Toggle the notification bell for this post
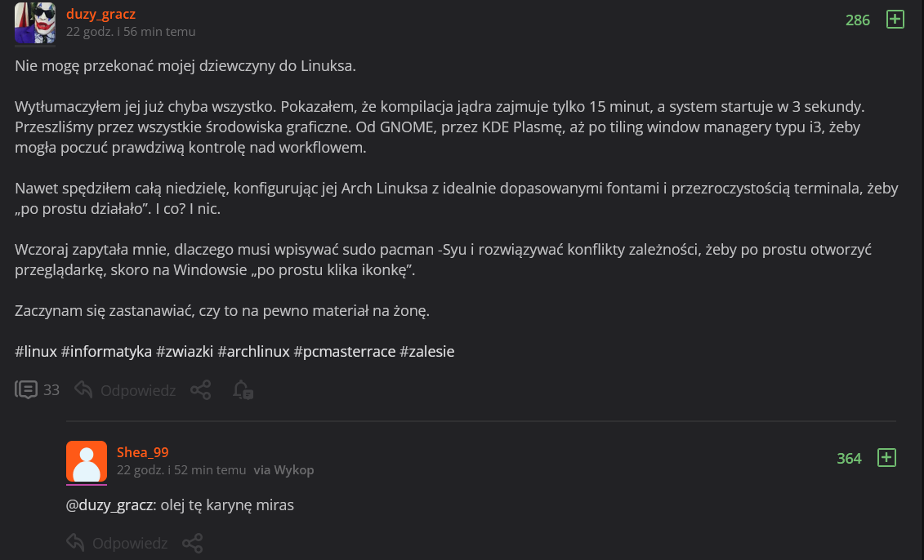This screenshot has width=924, height=560. (x=242, y=390)
